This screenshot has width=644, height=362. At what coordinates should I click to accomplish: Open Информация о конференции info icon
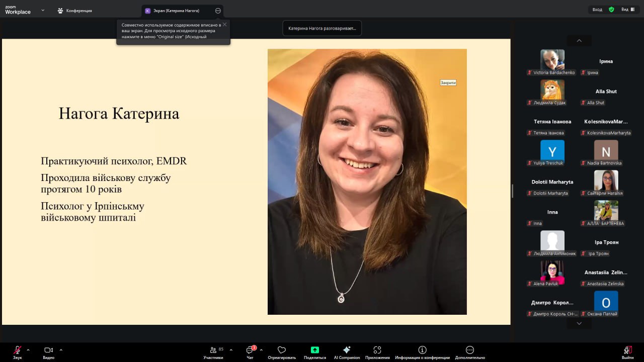[x=422, y=350]
